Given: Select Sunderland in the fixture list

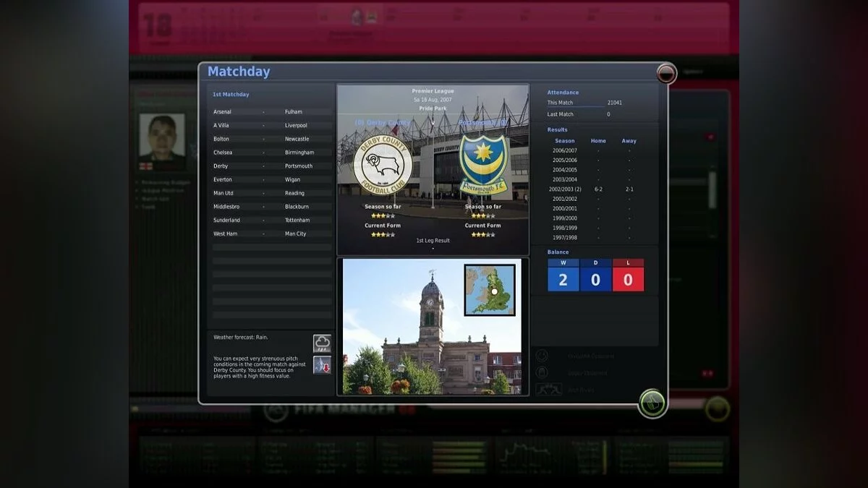Looking at the screenshot, I should pyautogui.click(x=226, y=221).
